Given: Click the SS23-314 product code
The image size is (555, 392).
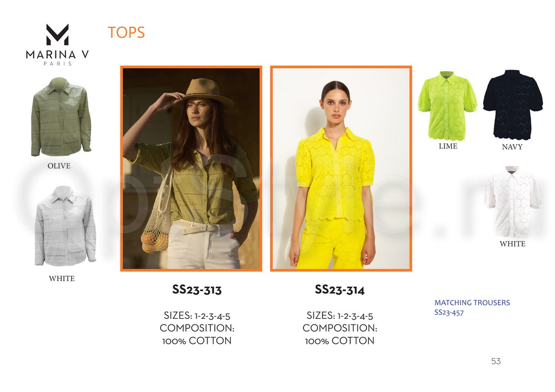Looking at the screenshot, I should click(340, 290).
